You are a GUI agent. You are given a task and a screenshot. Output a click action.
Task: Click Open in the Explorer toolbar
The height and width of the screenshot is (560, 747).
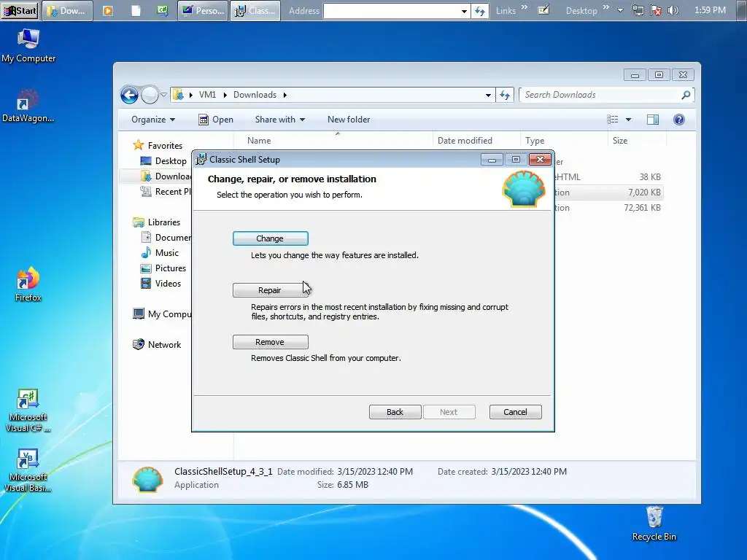(216, 120)
